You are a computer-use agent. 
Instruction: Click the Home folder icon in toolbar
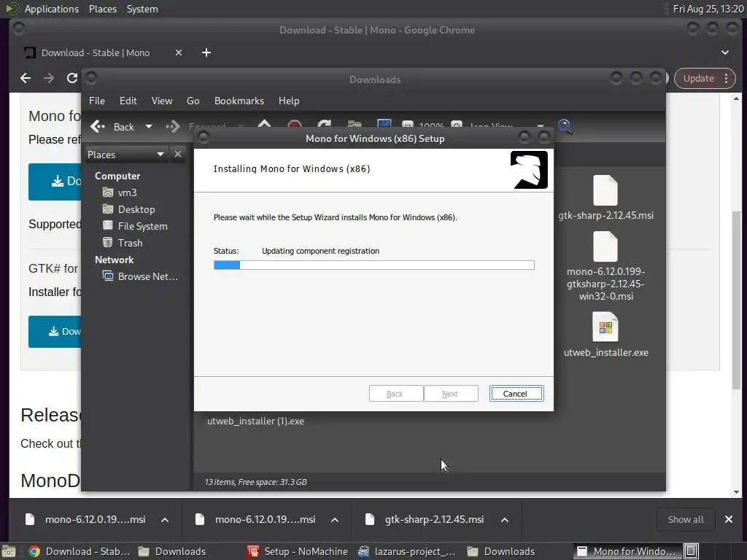click(354, 125)
